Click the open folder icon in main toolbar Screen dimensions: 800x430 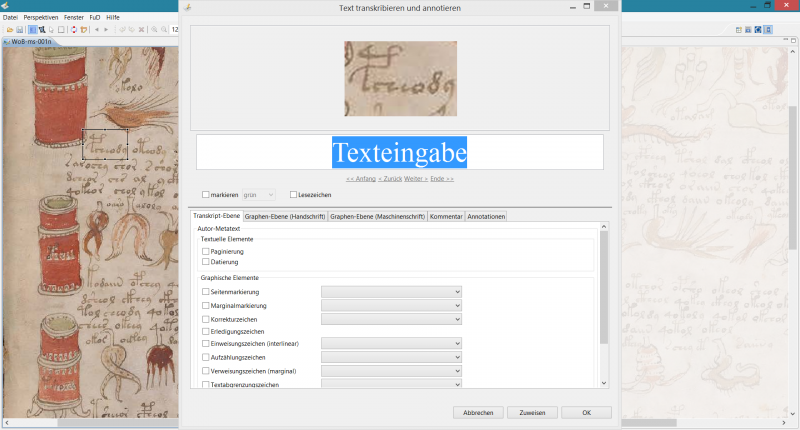[x=10, y=30]
